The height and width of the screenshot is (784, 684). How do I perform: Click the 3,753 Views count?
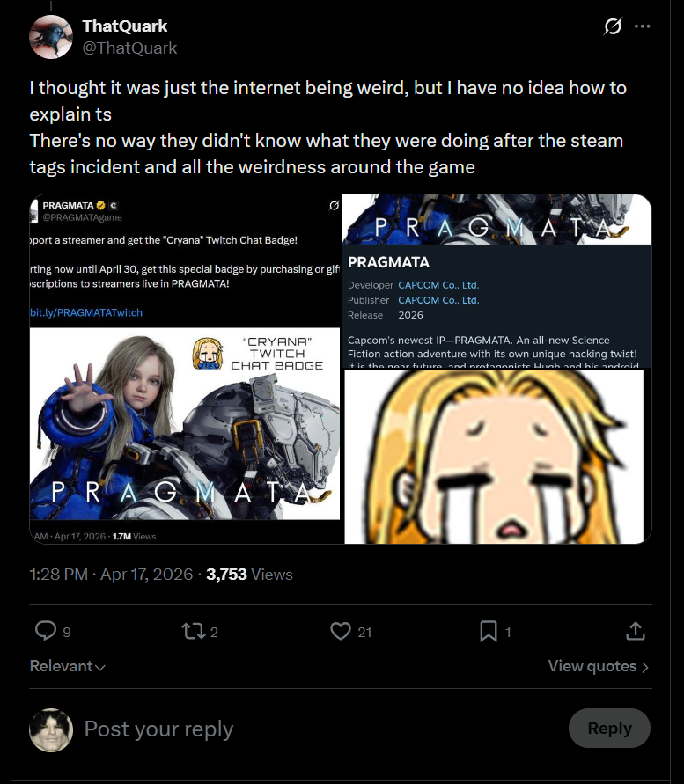click(x=249, y=575)
